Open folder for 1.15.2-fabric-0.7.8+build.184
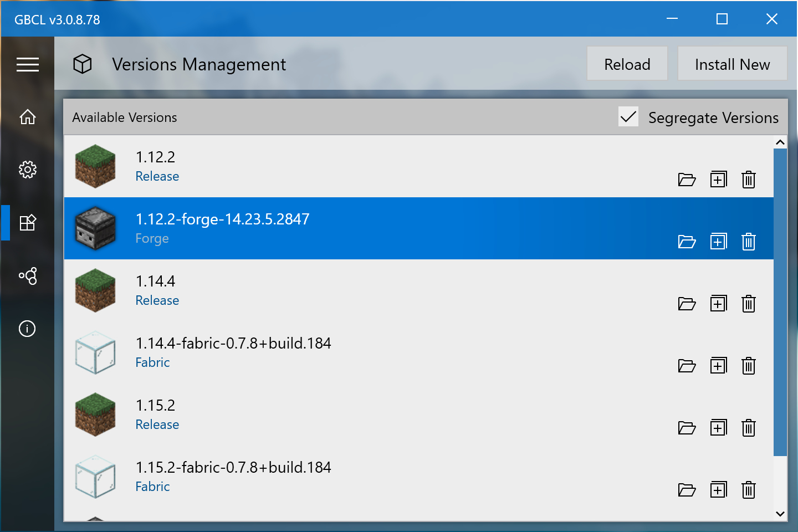The height and width of the screenshot is (532, 798). pos(687,490)
